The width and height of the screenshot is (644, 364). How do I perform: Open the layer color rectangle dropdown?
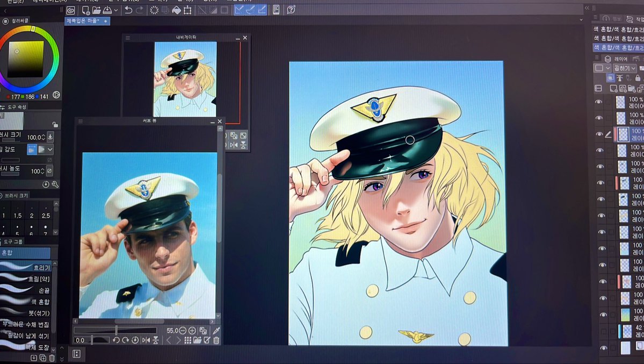pyautogui.click(x=602, y=68)
